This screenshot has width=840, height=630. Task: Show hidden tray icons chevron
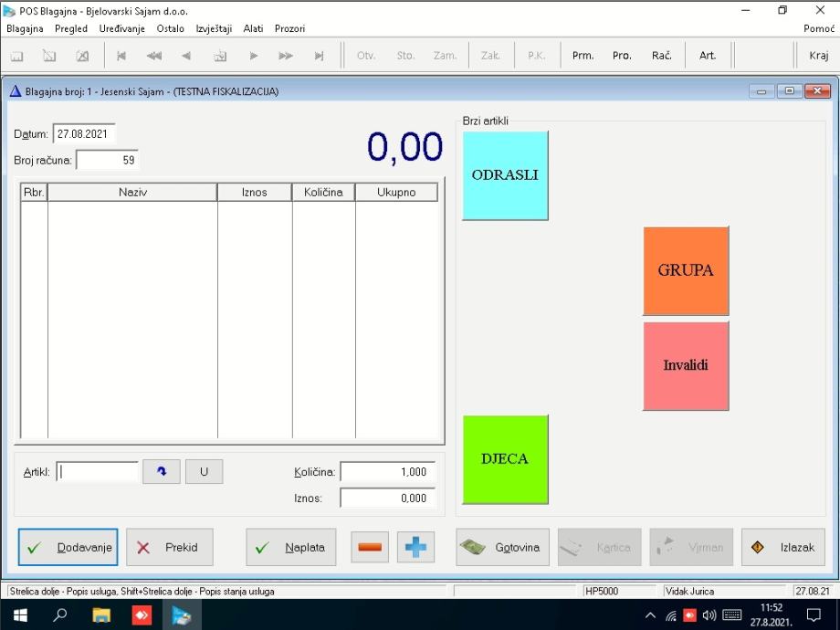(x=650, y=615)
